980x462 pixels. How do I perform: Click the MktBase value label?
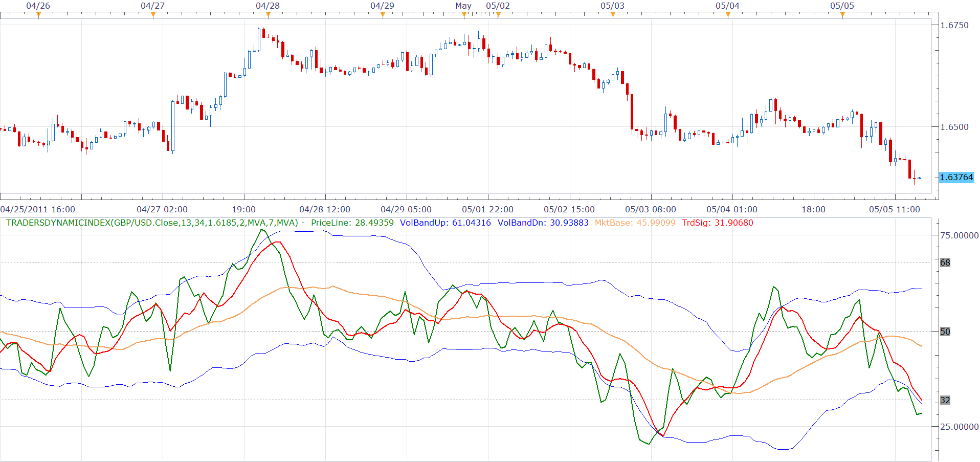[x=635, y=223]
